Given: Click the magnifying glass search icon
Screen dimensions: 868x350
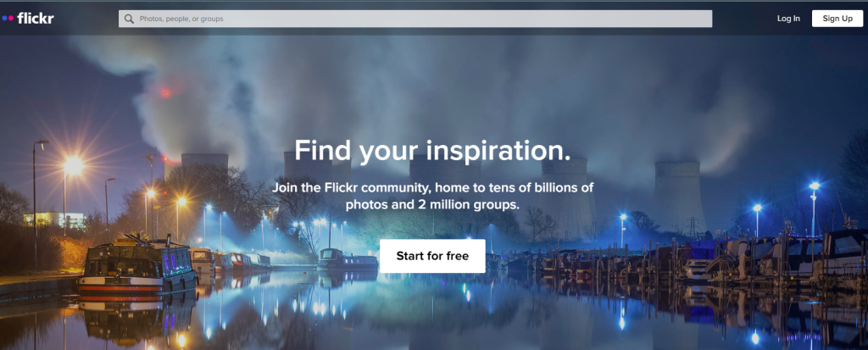Looking at the screenshot, I should [129, 19].
